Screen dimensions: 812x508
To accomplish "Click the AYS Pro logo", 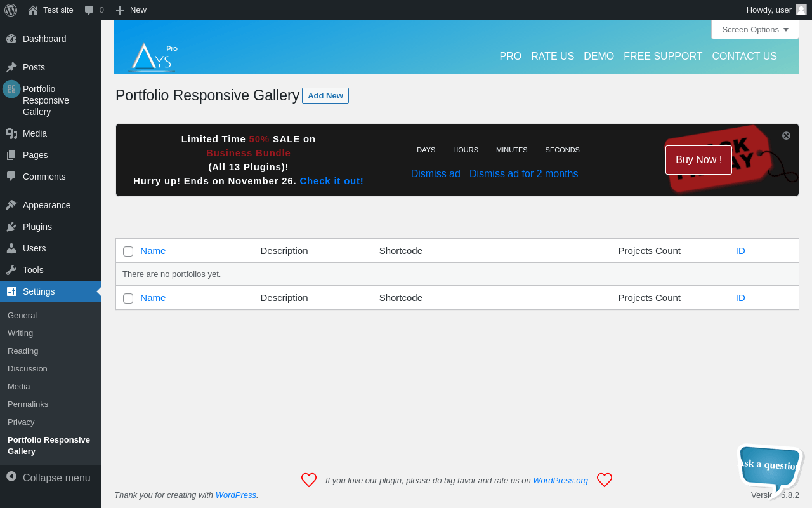I will (x=153, y=57).
